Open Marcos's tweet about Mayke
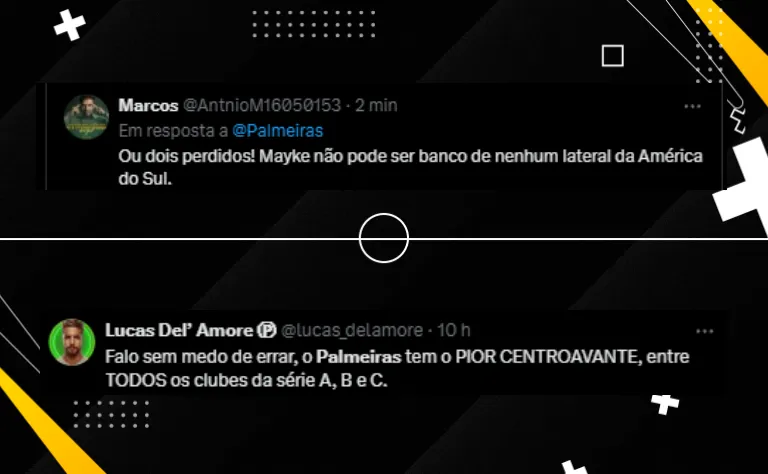The width and height of the screenshot is (768, 474). pos(410,167)
